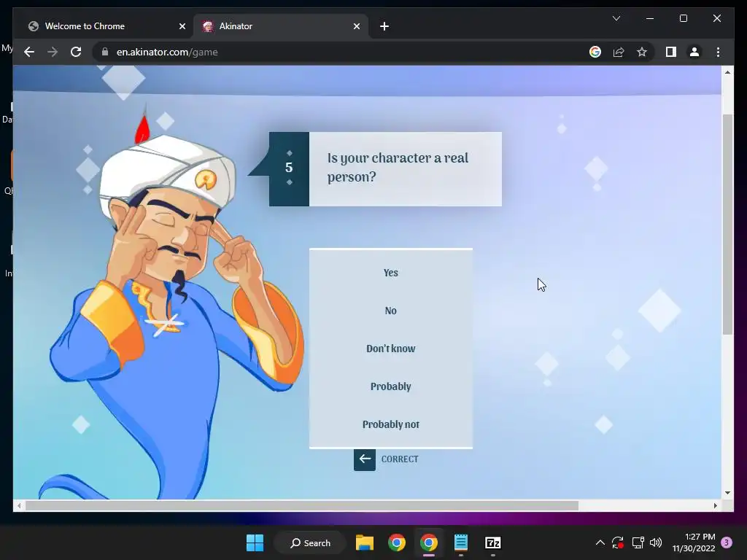Answer Yes to the real person question
The width and height of the screenshot is (747, 560).
point(391,273)
